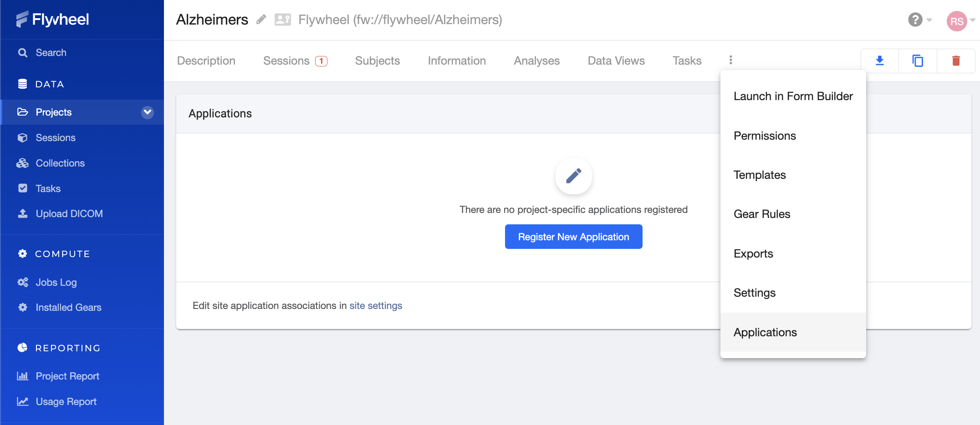Click the Sessions cube icon in sidebar

(22, 137)
